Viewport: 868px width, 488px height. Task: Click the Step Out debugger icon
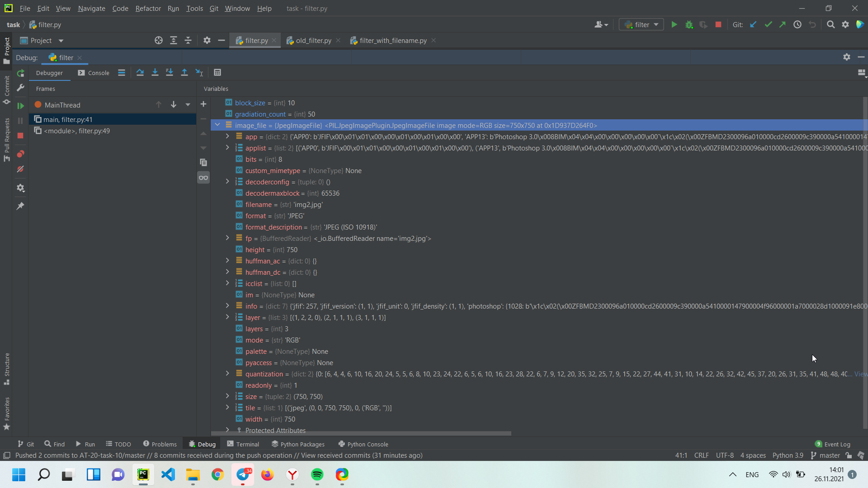click(x=184, y=73)
